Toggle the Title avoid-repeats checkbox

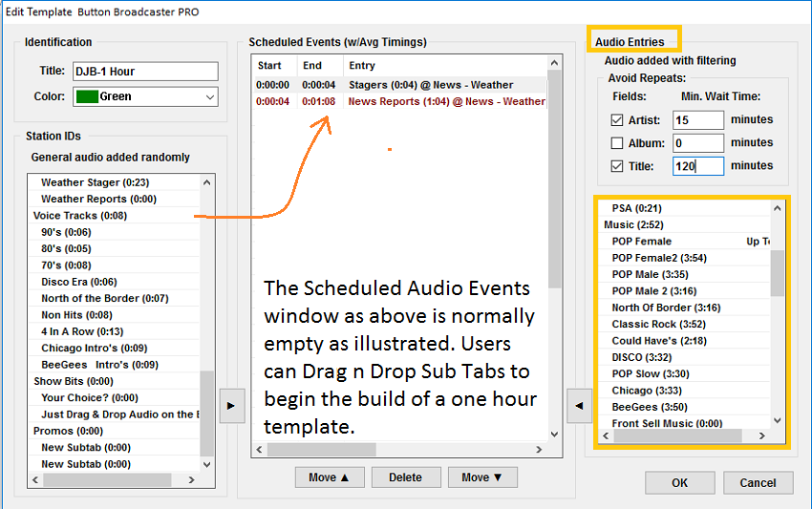point(617,166)
